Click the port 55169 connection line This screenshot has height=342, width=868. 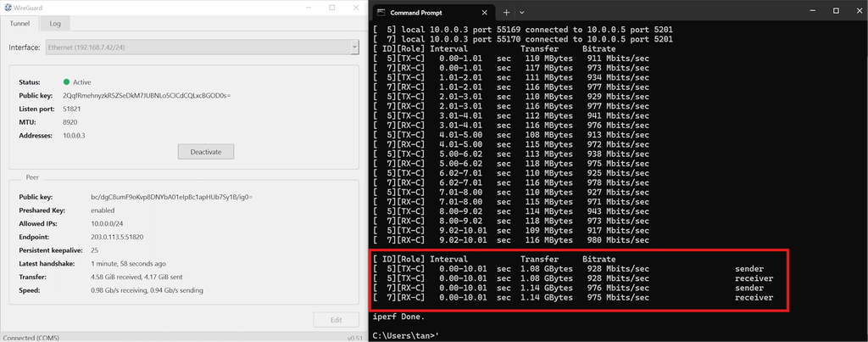[x=523, y=30]
